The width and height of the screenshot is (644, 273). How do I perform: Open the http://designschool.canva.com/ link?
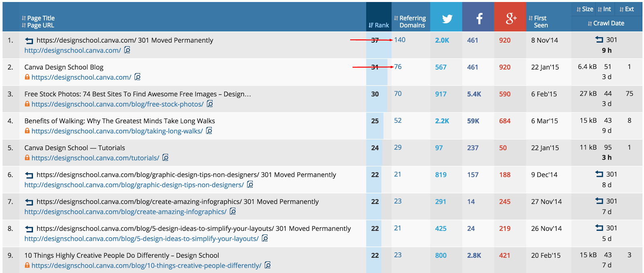click(72, 50)
